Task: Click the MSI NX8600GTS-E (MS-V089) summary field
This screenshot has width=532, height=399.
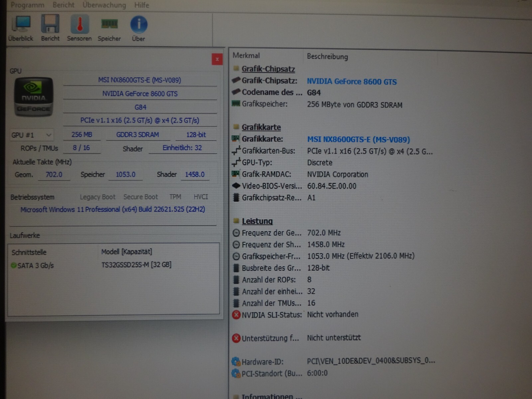Action: tap(140, 80)
